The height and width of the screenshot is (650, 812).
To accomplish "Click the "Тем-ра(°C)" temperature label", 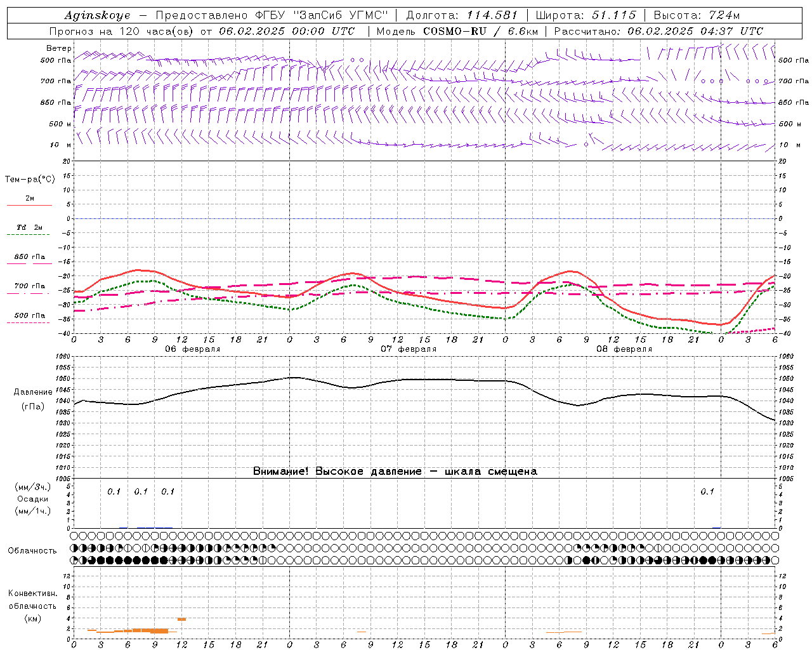I will click(30, 180).
